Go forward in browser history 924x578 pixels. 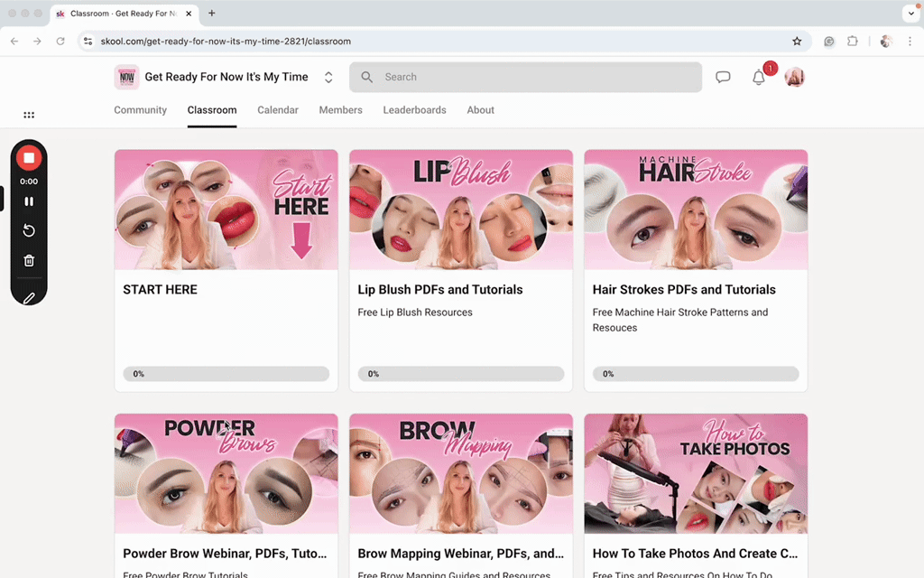[x=37, y=42]
